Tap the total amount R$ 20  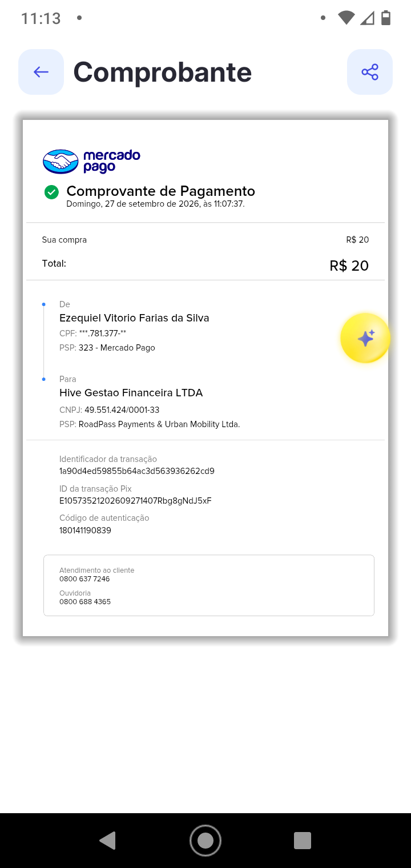coord(349,266)
